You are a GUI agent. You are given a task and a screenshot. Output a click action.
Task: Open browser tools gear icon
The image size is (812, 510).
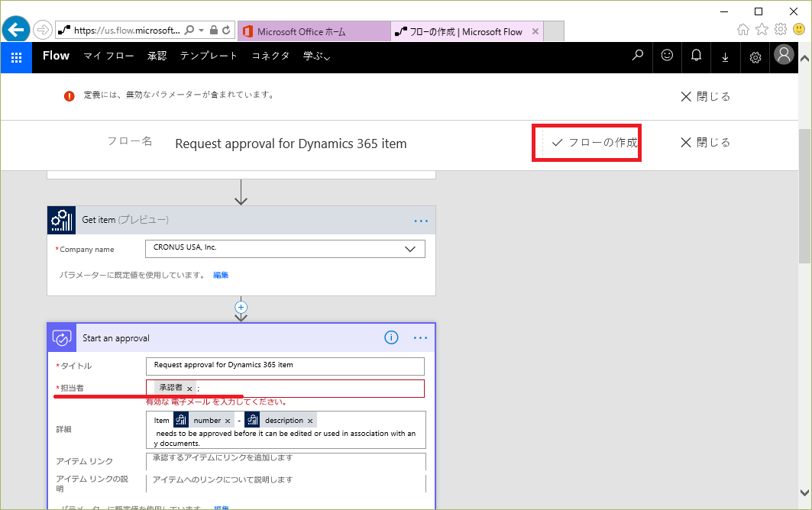(781, 29)
